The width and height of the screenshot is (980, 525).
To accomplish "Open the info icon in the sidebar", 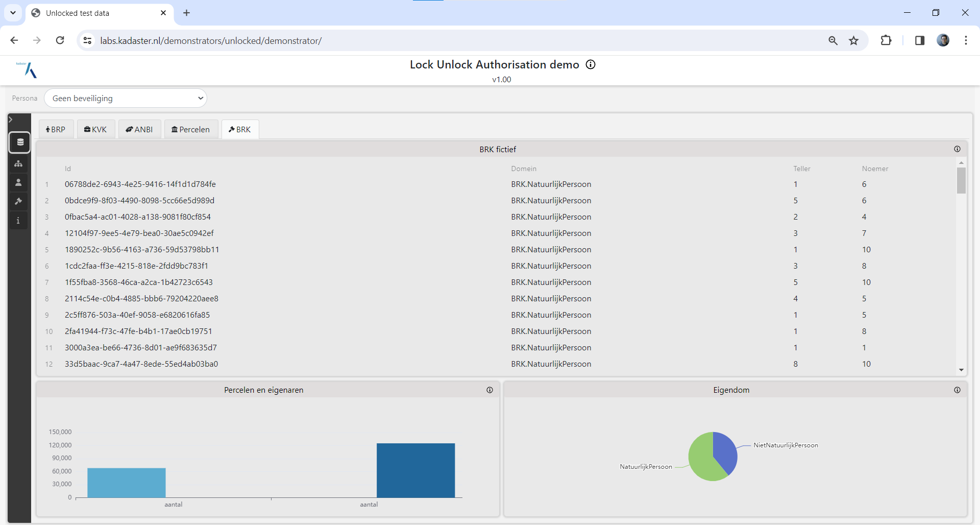I will 18,220.
